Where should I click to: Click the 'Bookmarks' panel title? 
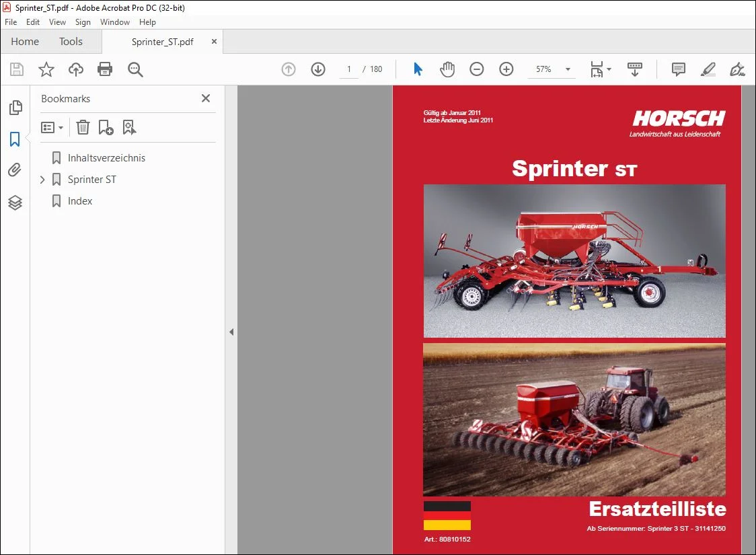65,99
